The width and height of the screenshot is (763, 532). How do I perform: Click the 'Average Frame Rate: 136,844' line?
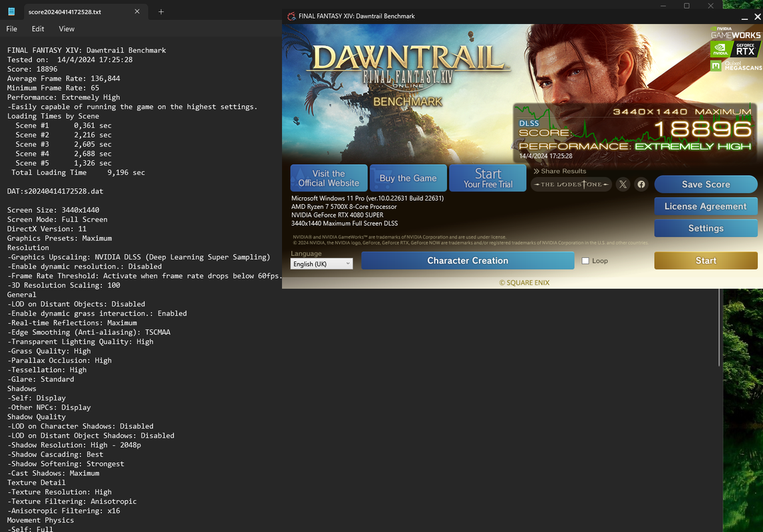63,78
